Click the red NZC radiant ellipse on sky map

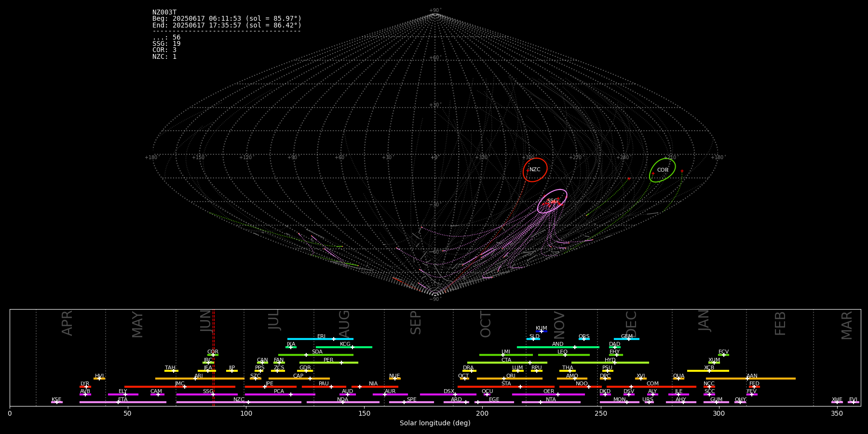[535, 170]
